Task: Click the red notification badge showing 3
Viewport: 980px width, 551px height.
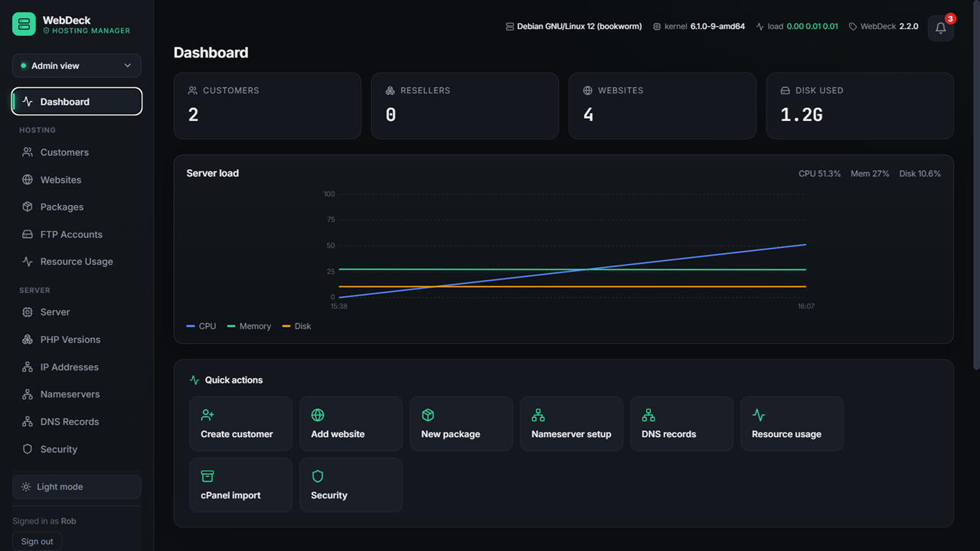Action: coord(950,18)
